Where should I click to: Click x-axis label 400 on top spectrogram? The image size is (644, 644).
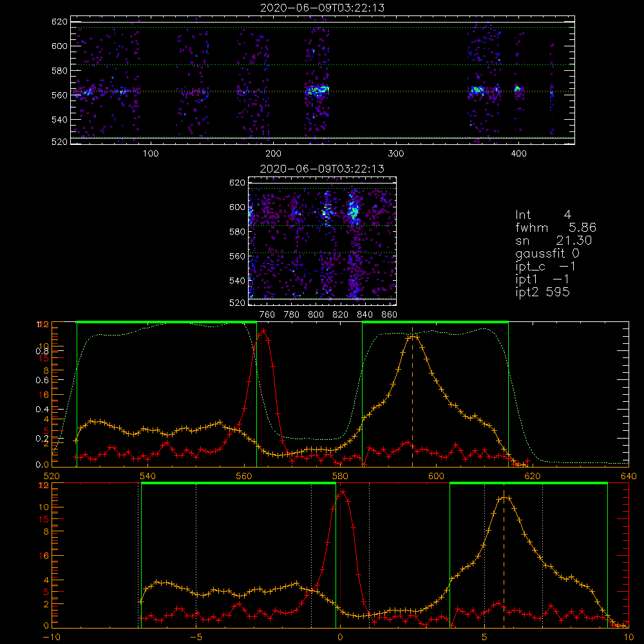518,154
